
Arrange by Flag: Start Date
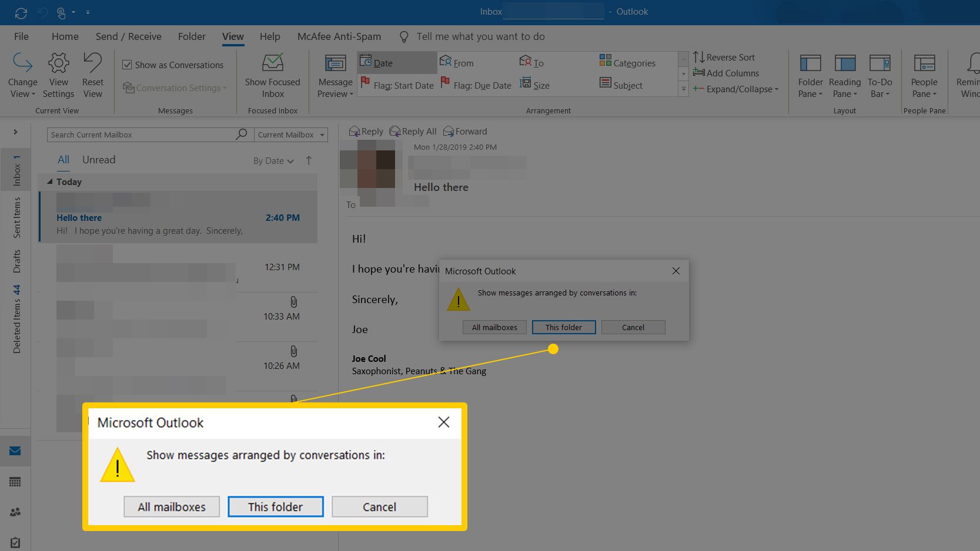(397, 85)
